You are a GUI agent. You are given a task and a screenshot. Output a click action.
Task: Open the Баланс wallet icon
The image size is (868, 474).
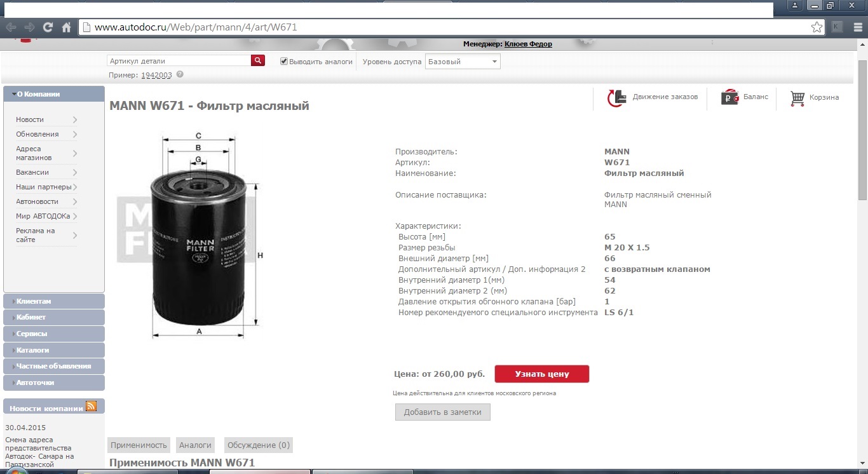[x=731, y=97]
